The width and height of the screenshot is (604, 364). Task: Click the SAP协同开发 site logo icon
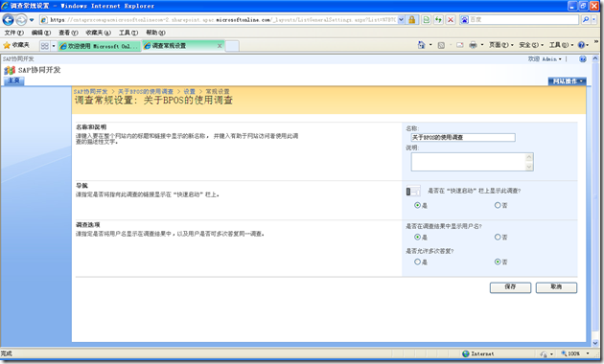(10, 71)
